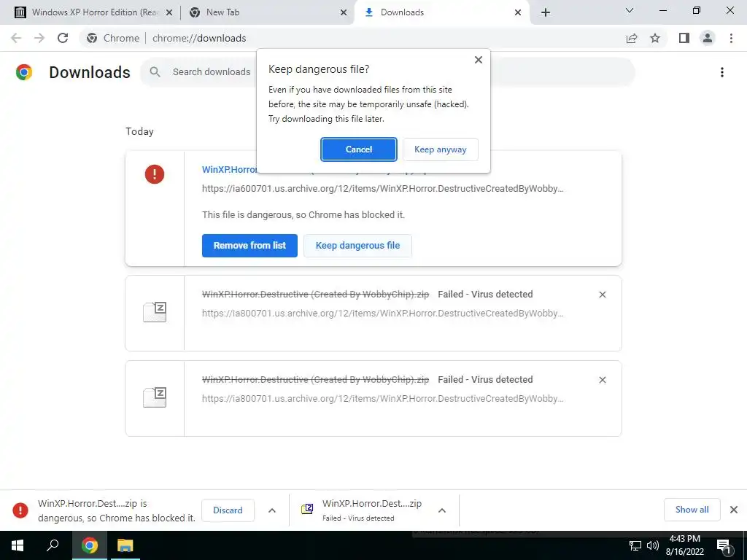Click the volume icon in system tray
Viewport: 747px width, 560px height.
click(x=653, y=545)
